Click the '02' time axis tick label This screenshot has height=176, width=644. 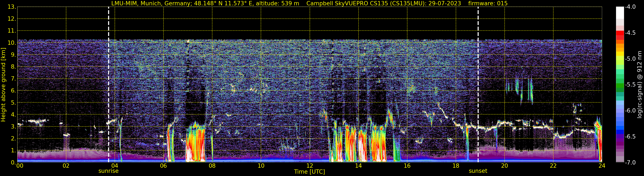tap(66, 166)
